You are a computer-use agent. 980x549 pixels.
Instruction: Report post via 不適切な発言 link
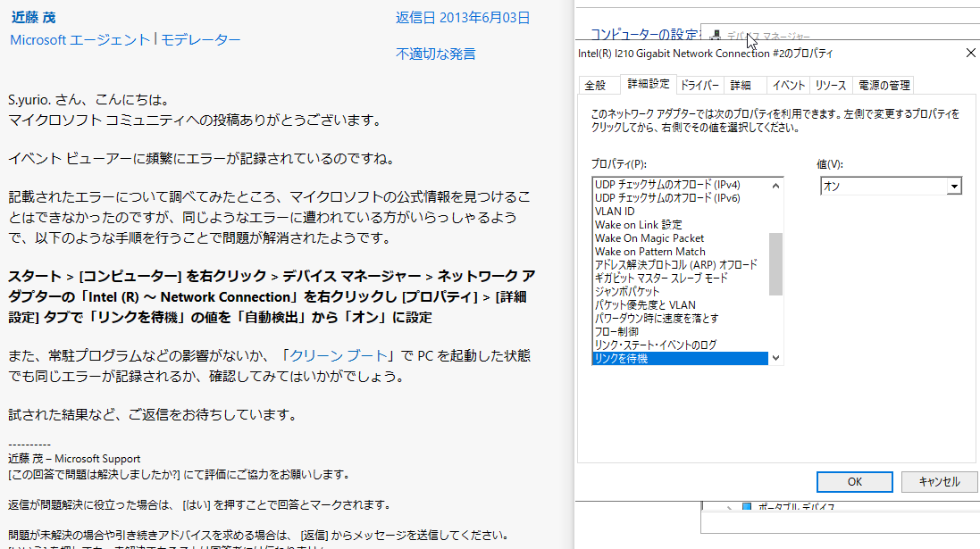coord(436,54)
